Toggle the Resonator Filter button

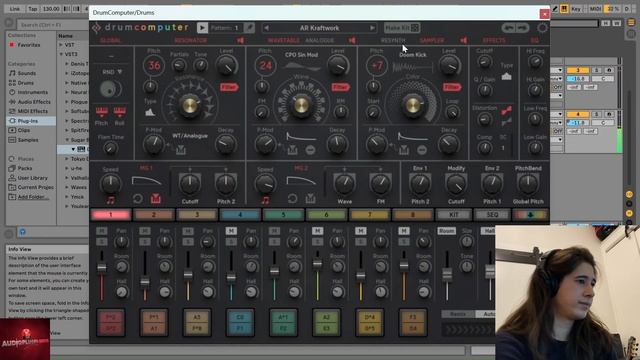(229, 87)
